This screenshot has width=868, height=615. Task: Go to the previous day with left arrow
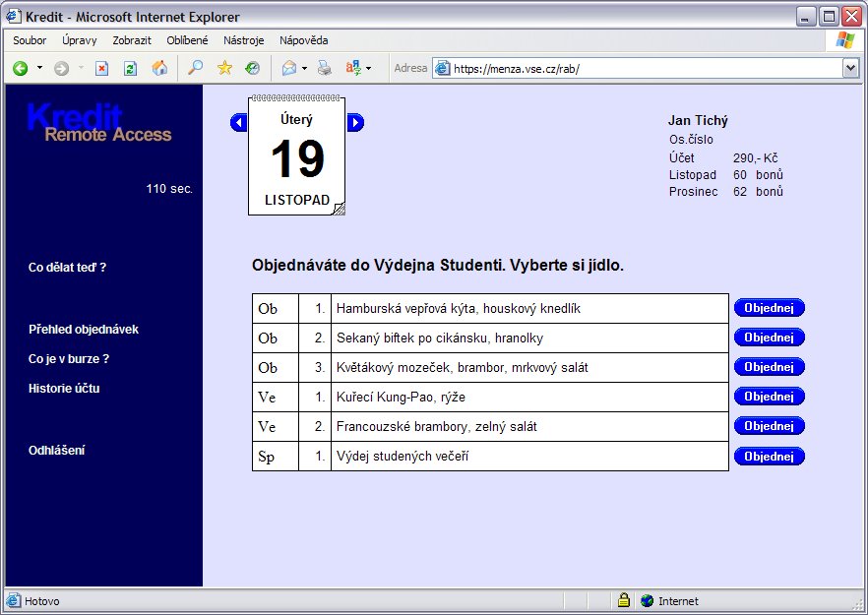pos(238,122)
